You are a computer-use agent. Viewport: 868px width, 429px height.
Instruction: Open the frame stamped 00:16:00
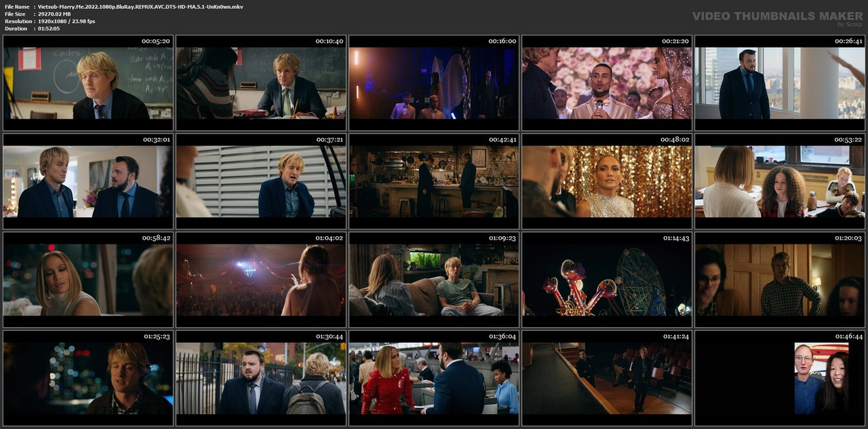[x=434, y=83]
